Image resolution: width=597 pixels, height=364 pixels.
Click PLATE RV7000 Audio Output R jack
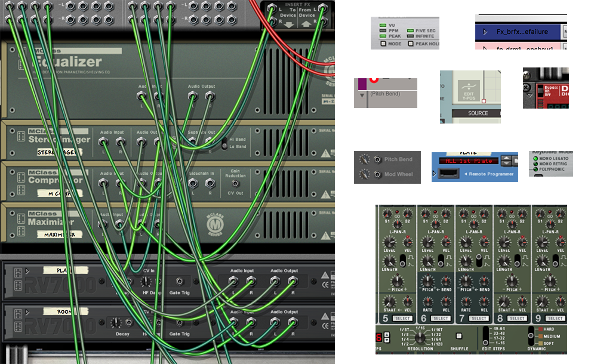[293, 282]
